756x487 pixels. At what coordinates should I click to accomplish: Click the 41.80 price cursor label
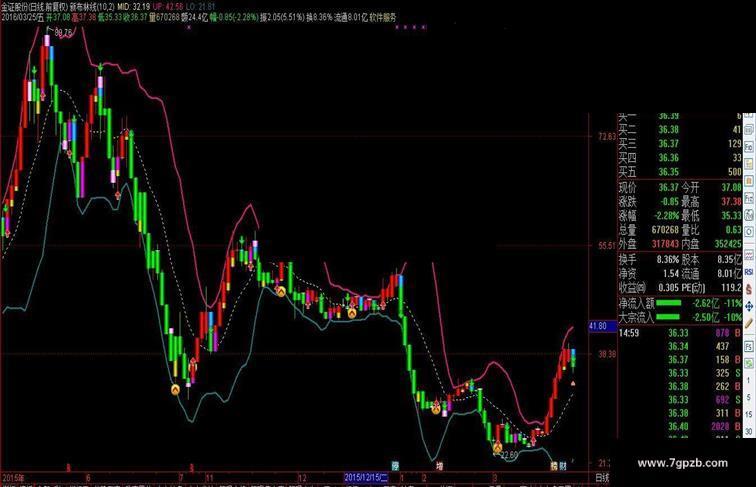click(603, 326)
